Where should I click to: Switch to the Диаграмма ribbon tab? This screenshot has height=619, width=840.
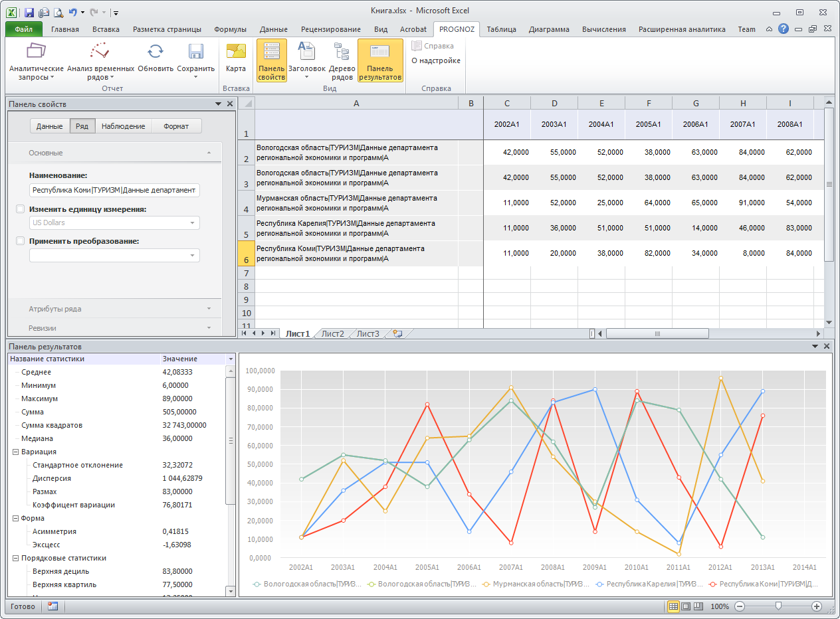pos(548,29)
